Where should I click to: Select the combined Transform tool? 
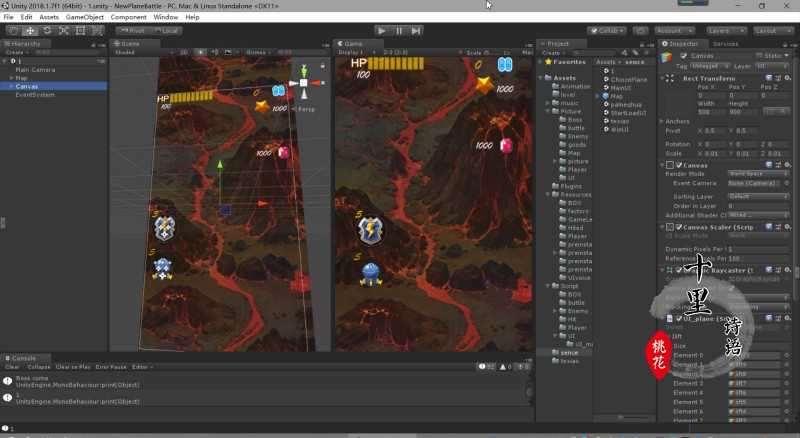point(97,31)
